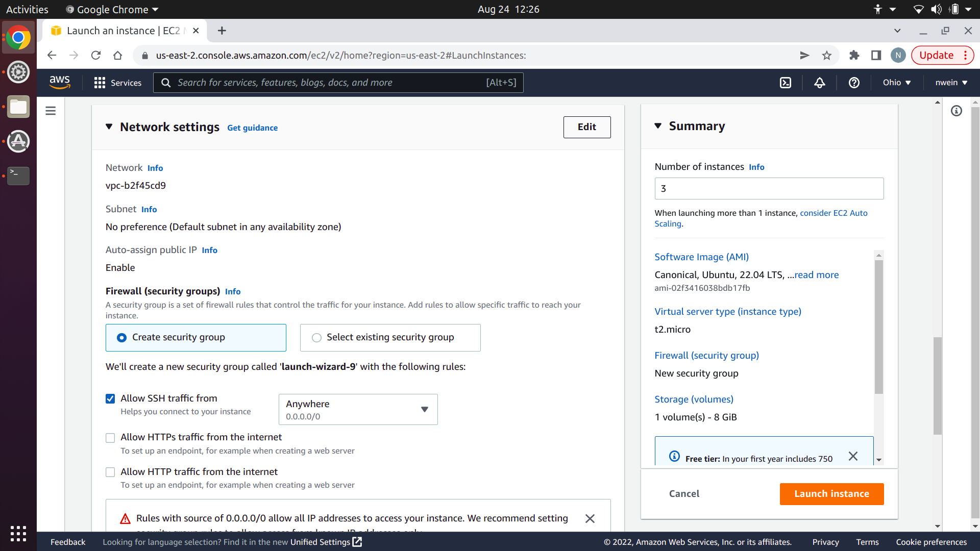Click the Number of instances field

[x=769, y=188]
